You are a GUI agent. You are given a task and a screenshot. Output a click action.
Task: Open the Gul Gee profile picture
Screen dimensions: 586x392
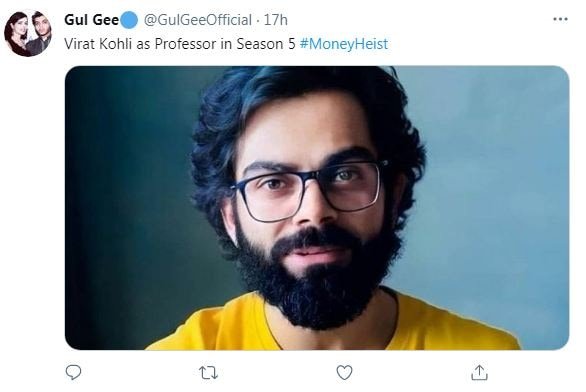click(28, 34)
